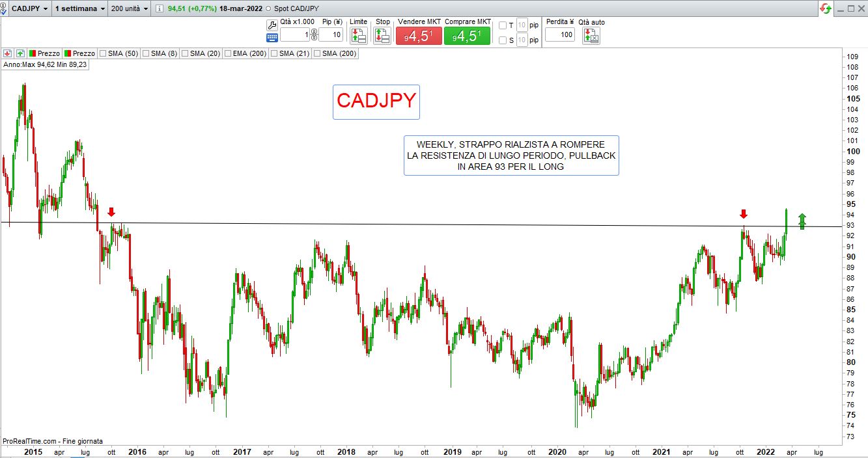Open the CADJPY symbol dropdown

point(29,8)
